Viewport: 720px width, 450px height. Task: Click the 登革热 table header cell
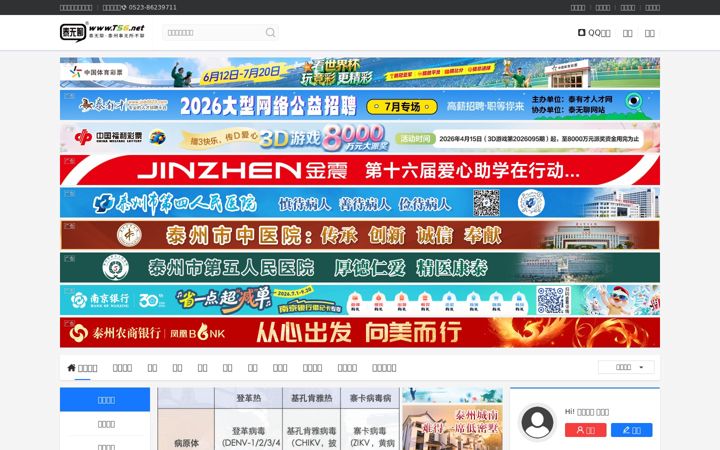click(x=248, y=398)
